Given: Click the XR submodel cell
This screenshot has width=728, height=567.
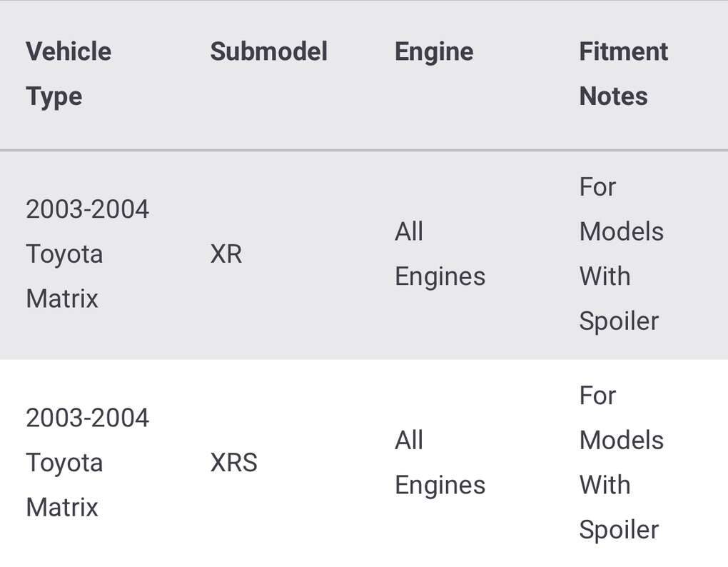Looking at the screenshot, I should click(x=226, y=254).
